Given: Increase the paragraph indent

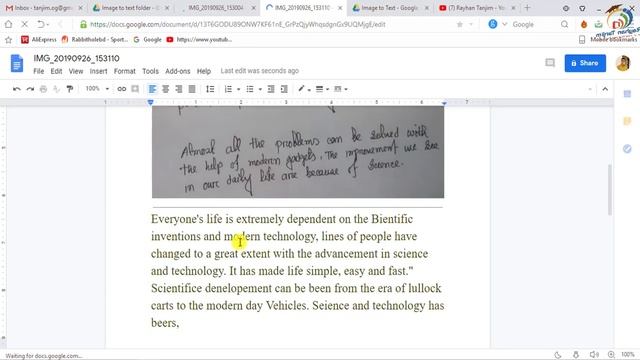Looking at the screenshot, I should (x=284, y=89).
